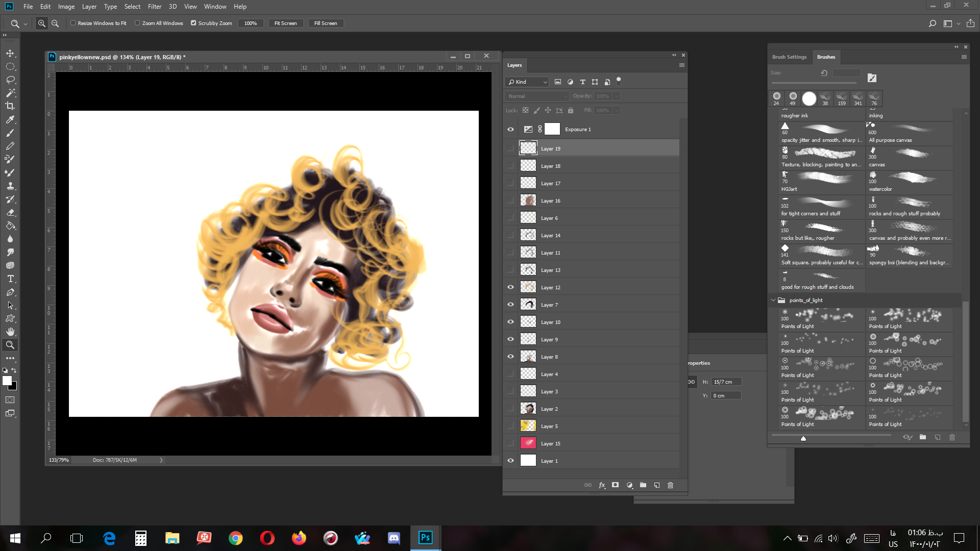
Task: Switch to Brush Settings tab
Action: [x=789, y=57]
